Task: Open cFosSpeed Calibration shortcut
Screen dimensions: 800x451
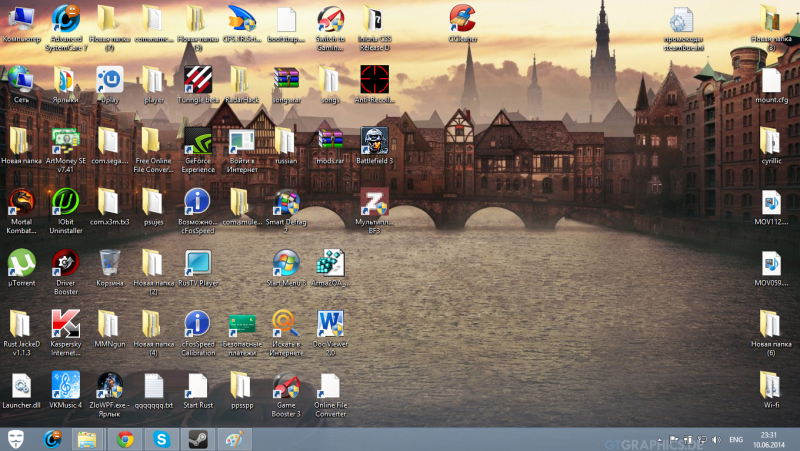Action: coord(198,324)
